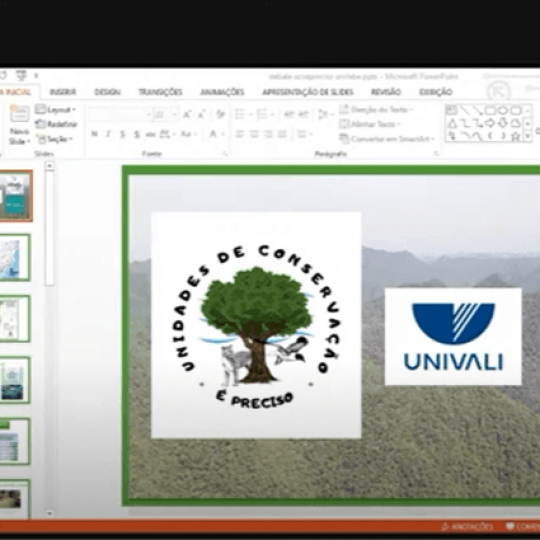Click the Novo Slide icon
Viewport: 540px width, 540px height.
(x=19, y=114)
